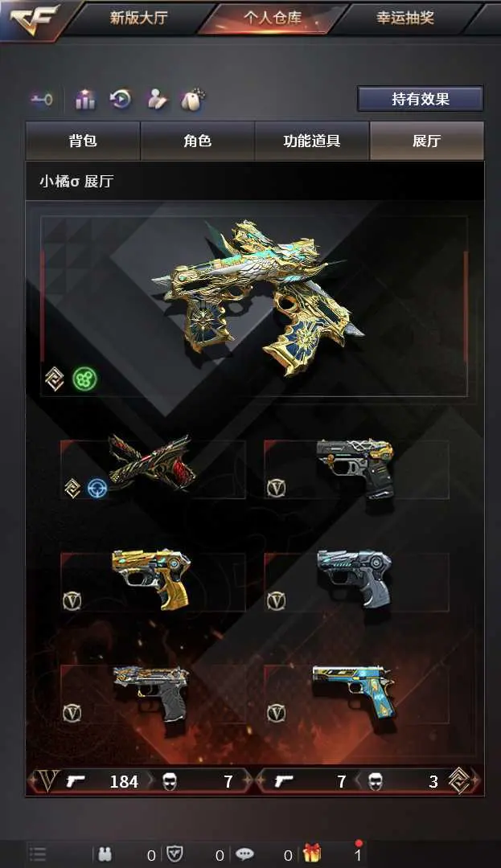This screenshot has height=868, width=501.
Task: Select the blue and gold pistol thumbnail
Action: 356,694
